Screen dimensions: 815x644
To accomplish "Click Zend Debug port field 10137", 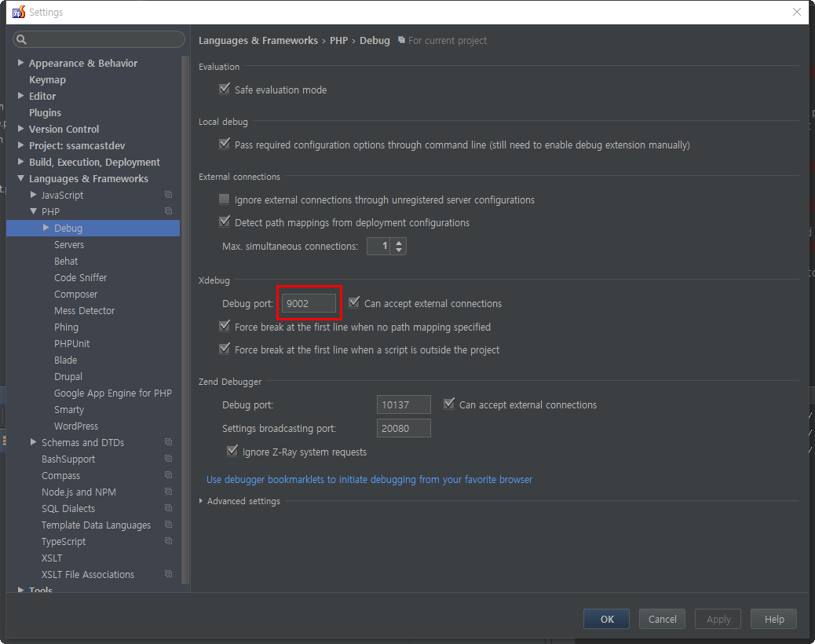I will (404, 404).
